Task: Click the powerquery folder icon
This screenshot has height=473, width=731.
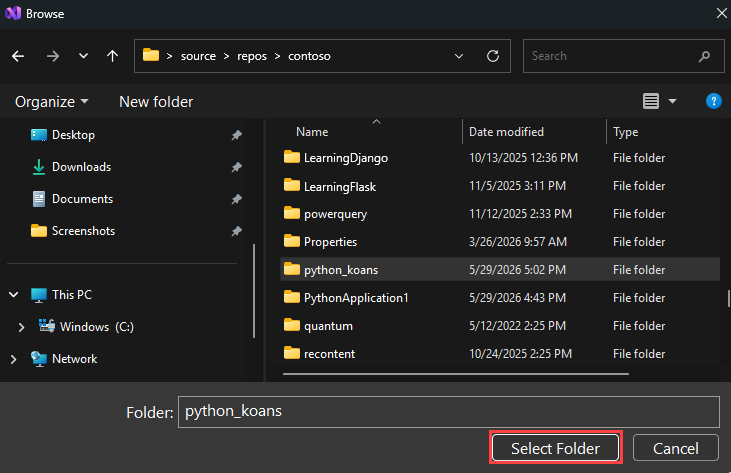Action: point(292,213)
